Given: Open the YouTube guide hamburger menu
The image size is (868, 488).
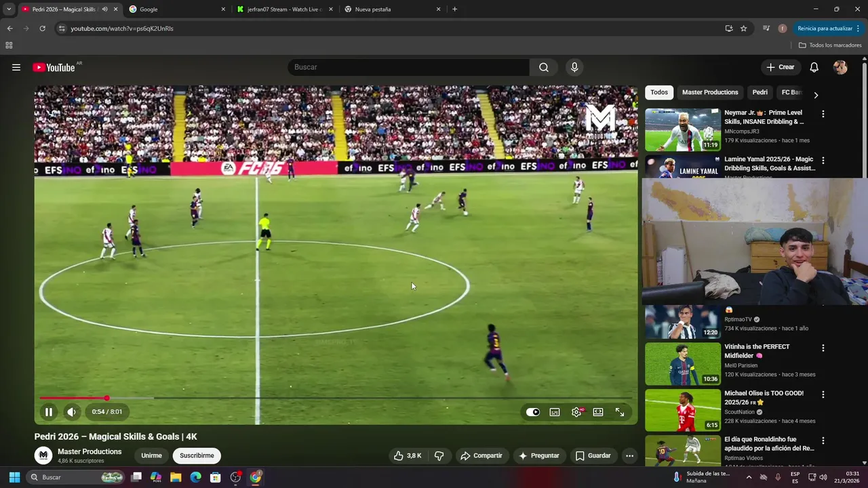Looking at the screenshot, I should (16, 67).
